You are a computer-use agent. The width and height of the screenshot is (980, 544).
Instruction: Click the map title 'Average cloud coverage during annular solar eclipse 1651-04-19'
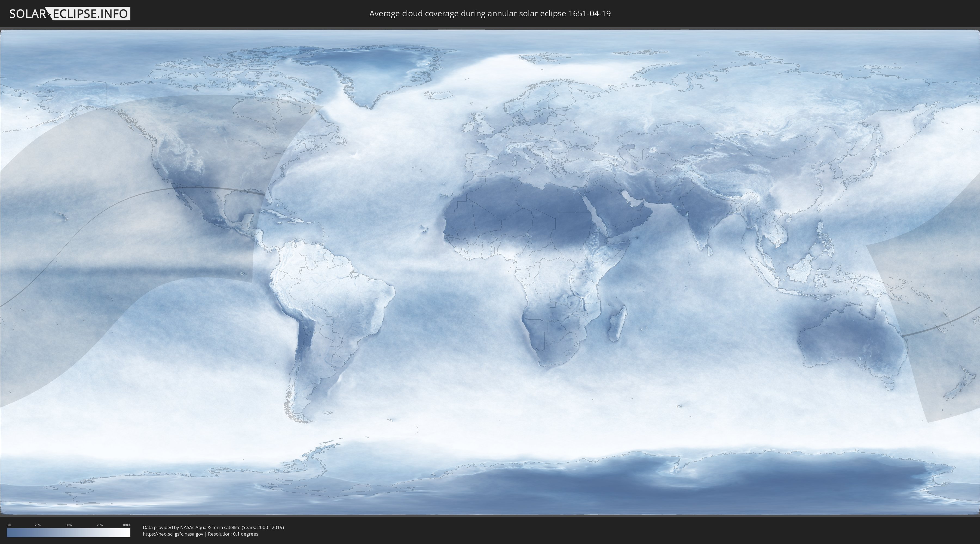coord(490,14)
